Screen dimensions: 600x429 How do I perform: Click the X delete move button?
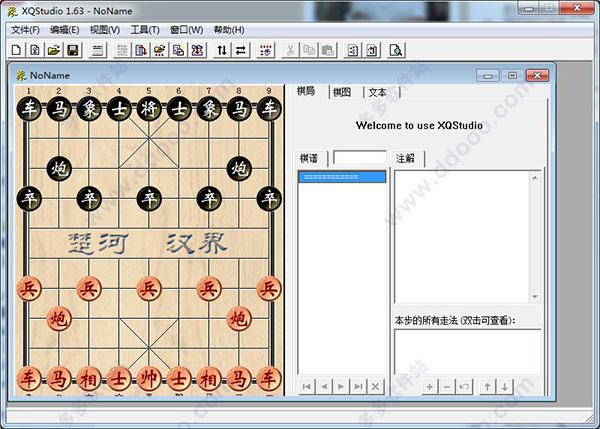tap(376, 387)
